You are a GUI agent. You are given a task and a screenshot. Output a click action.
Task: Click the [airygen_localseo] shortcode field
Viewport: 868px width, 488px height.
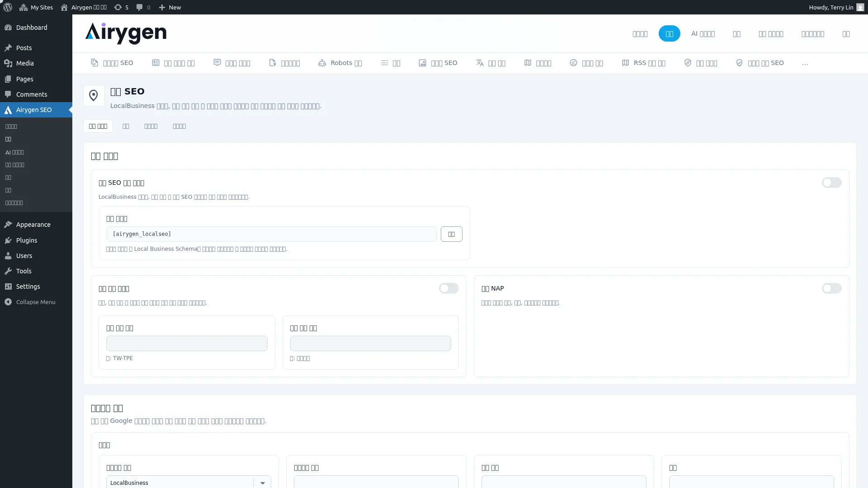271,234
